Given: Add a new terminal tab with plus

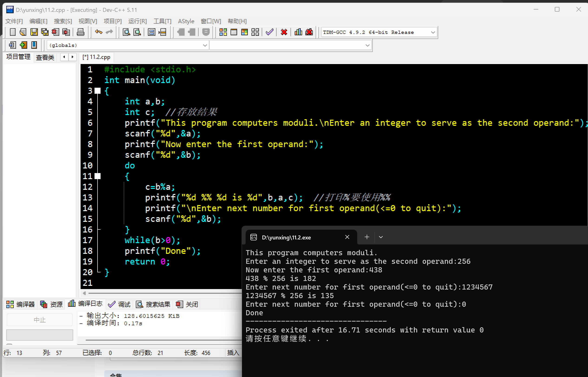Looking at the screenshot, I should [367, 237].
